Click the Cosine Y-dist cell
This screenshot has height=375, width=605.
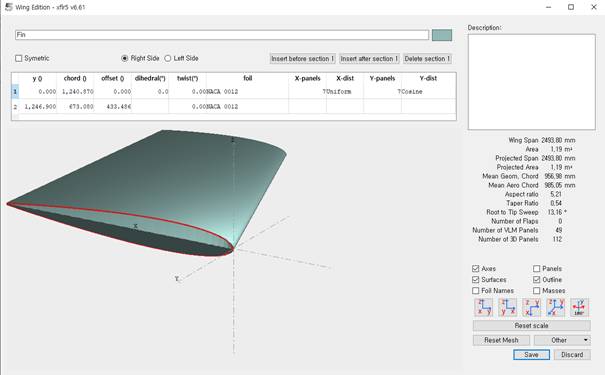pos(428,92)
